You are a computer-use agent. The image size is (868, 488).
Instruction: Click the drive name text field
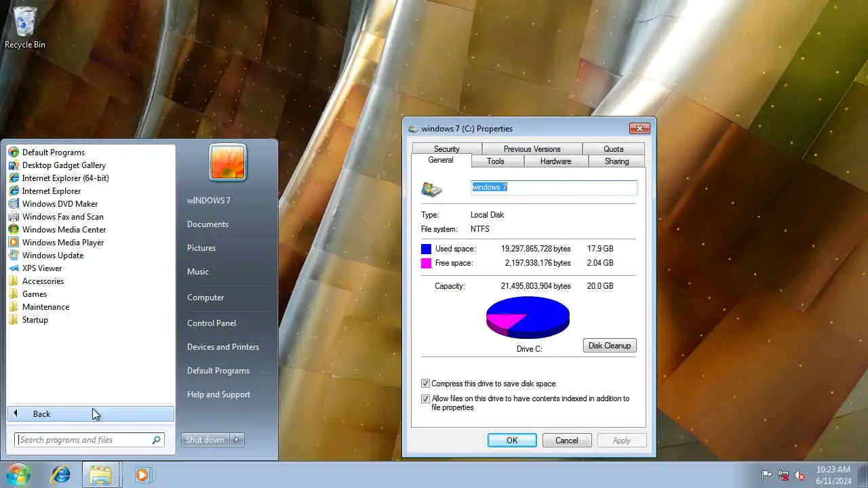[554, 188]
